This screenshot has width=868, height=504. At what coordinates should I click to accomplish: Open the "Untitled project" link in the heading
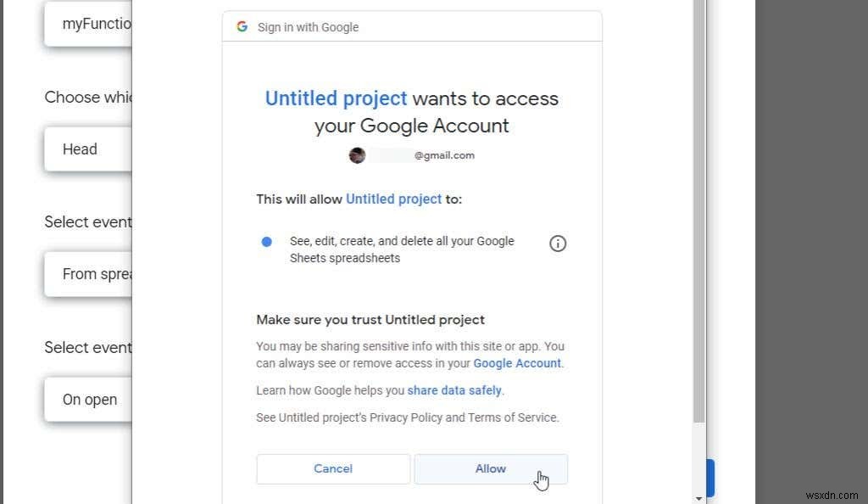coord(336,98)
